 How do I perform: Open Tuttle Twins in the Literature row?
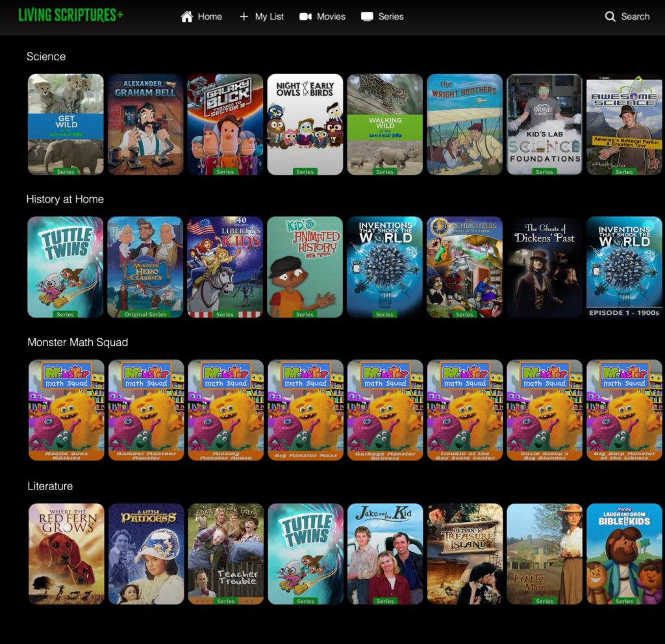point(305,554)
